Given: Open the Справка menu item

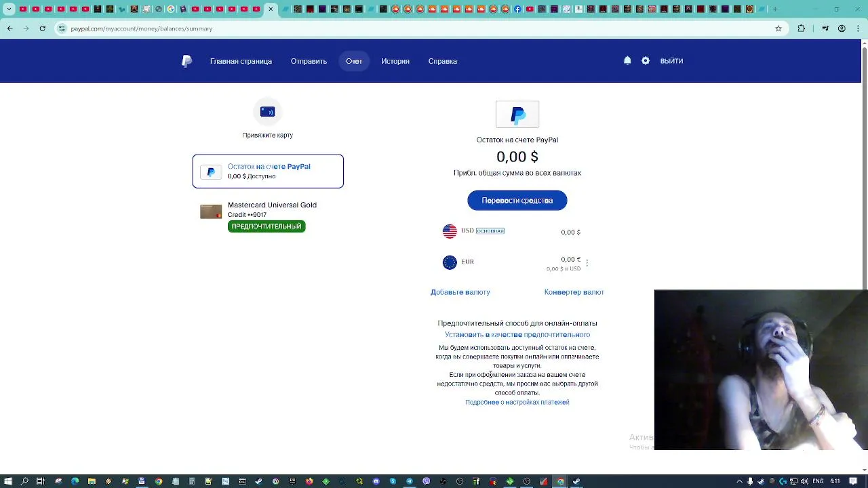Looking at the screenshot, I should pos(443,61).
